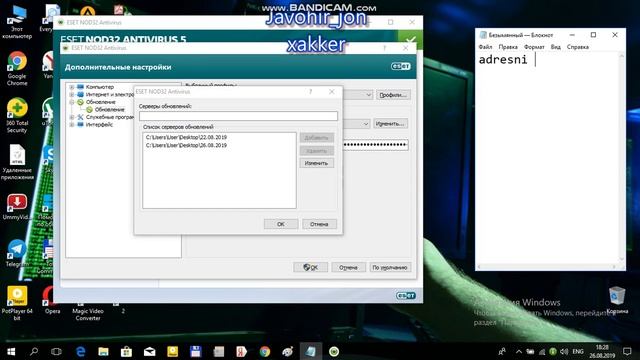
Task: Click the Добавить button
Action: 316,138
